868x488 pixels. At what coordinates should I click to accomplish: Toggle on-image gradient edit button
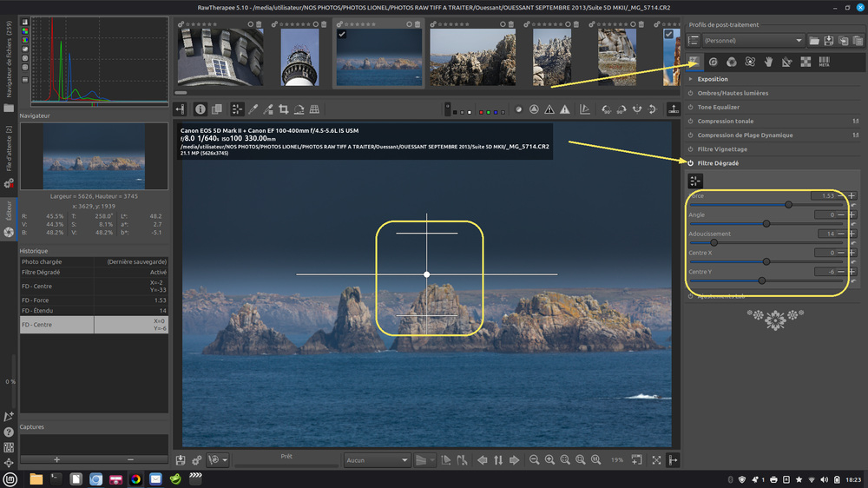[x=694, y=181]
